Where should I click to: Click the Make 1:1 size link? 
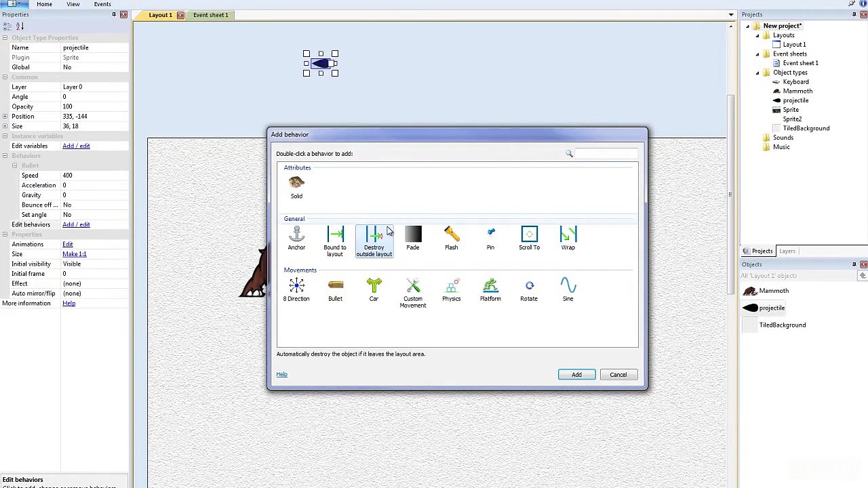pyautogui.click(x=75, y=254)
